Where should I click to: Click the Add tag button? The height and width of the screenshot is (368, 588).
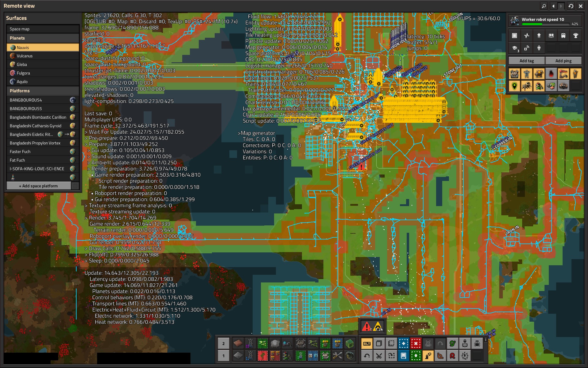(x=527, y=61)
